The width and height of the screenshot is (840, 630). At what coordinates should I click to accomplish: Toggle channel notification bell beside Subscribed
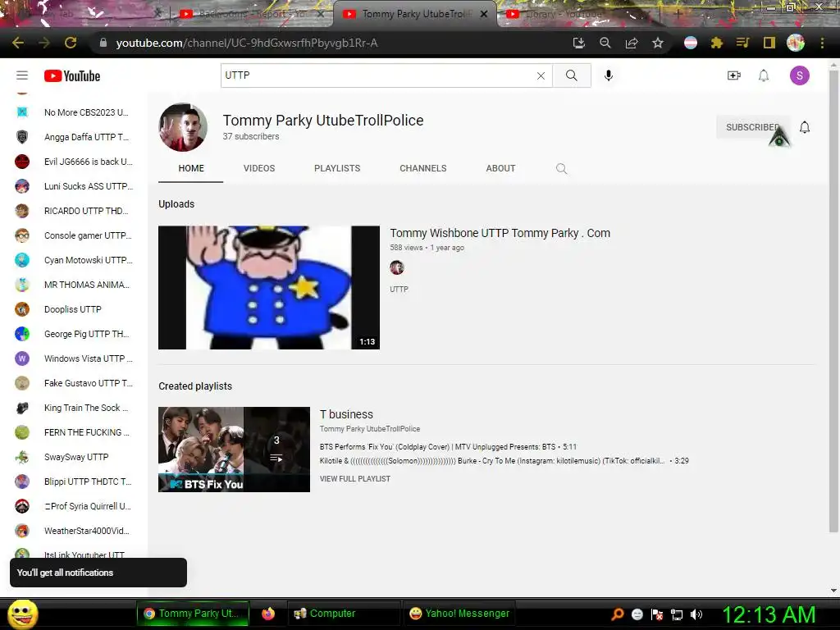pos(805,127)
